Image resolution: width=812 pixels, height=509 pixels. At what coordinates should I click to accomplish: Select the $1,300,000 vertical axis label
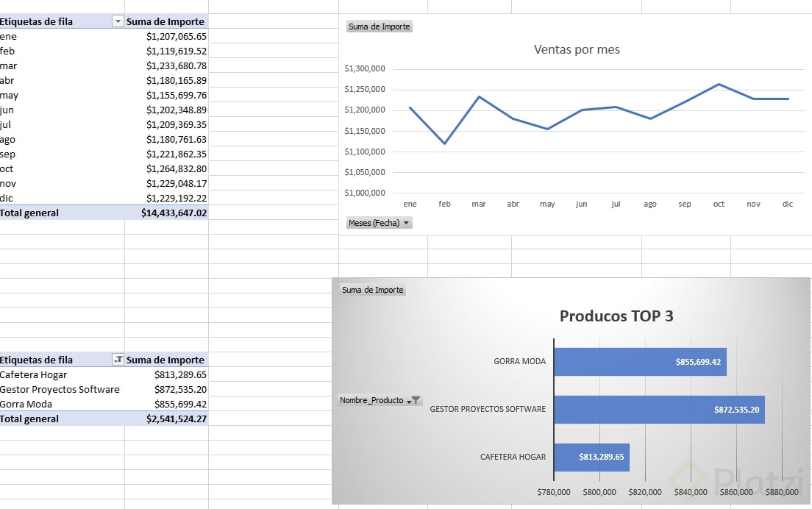click(x=365, y=69)
